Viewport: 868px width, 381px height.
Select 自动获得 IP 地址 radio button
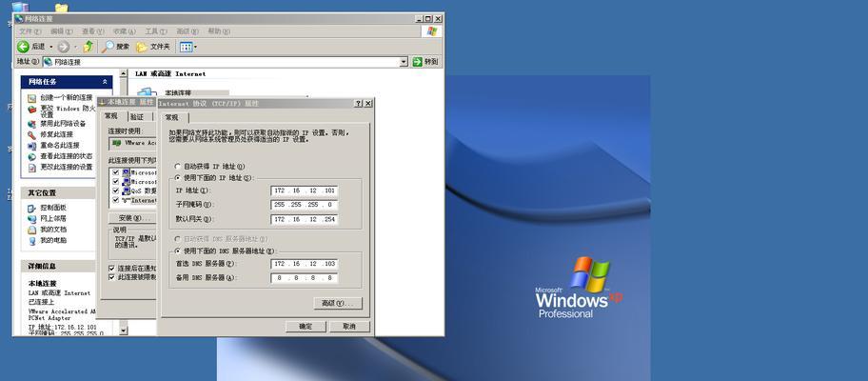click(x=177, y=166)
